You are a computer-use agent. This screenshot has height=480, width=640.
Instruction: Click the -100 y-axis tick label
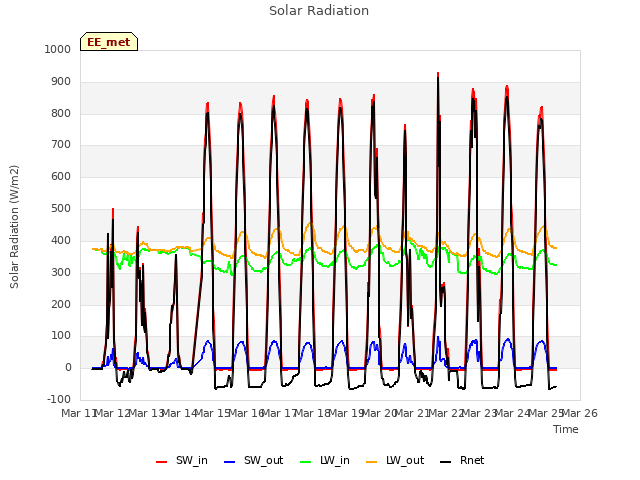click(59, 399)
